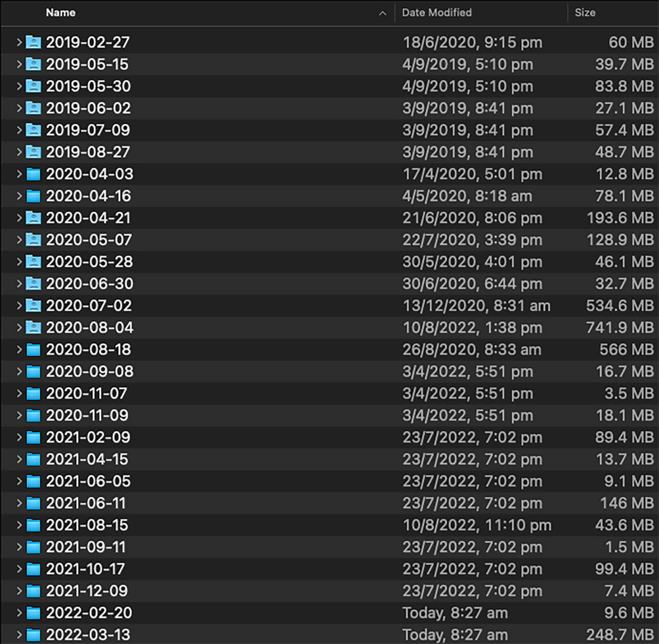Screen dimensions: 659x644
Task: Expand the 2020-04-21 folder chevron
Action: 19,218
